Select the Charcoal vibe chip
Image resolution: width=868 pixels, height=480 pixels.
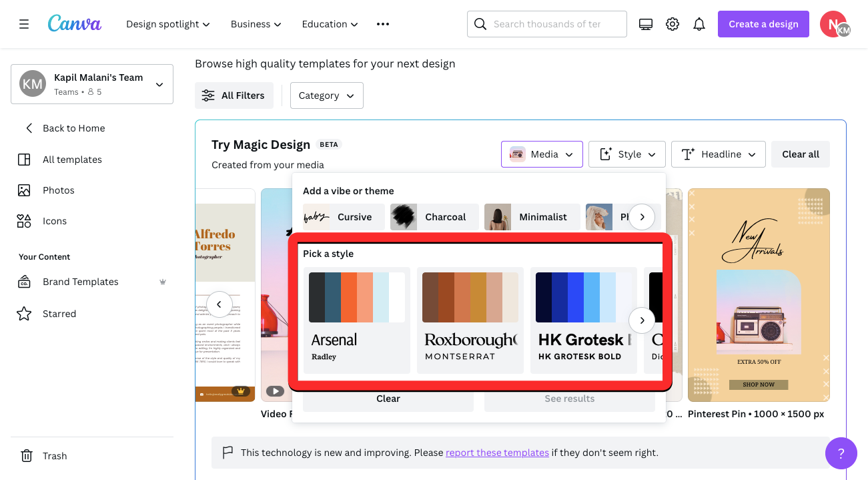pos(434,217)
